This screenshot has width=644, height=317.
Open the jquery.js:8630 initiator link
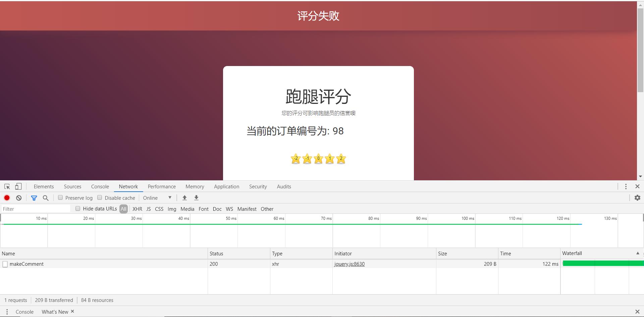point(349,264)
